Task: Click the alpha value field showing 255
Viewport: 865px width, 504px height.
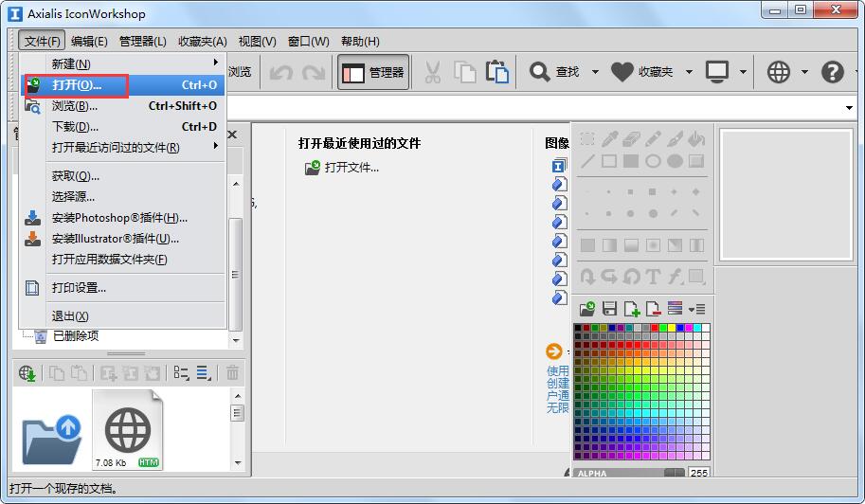Action: point(699,473)
